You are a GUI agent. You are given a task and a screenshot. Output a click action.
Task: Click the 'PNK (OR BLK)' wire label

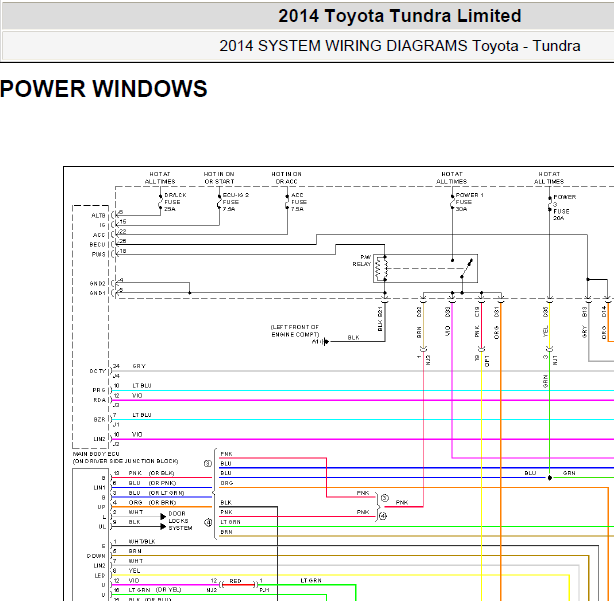151,473
